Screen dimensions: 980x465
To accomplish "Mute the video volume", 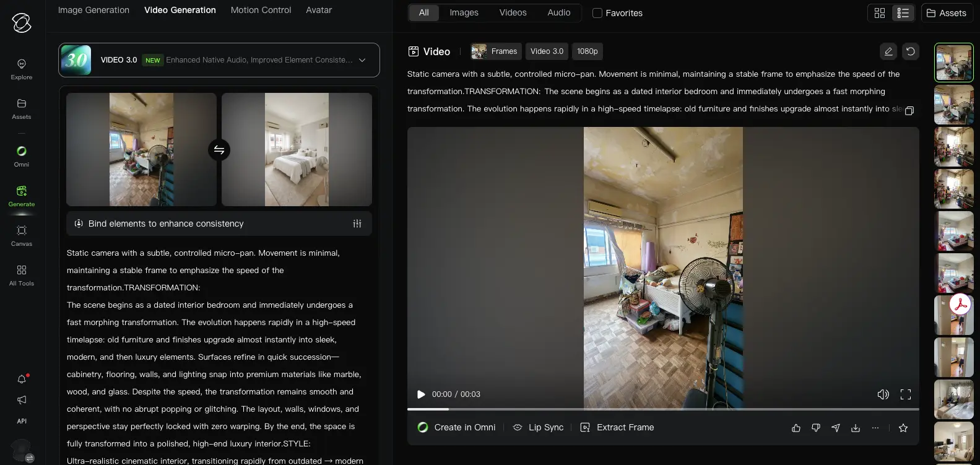I will (x=883, y=394).
